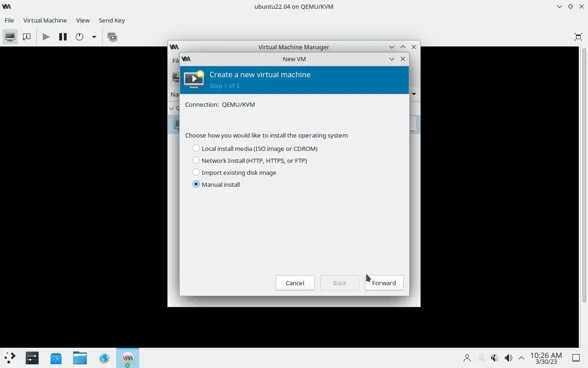Click Virtual Machine Manager taskbar entry

coord(128,358)
